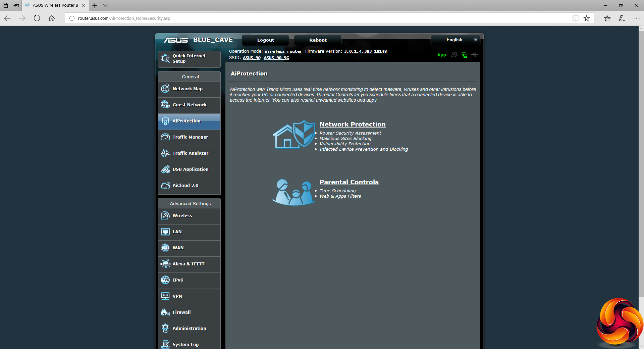Click the ASUS_90_5G SSID link

pyautogui.click(x=276, y=58)
